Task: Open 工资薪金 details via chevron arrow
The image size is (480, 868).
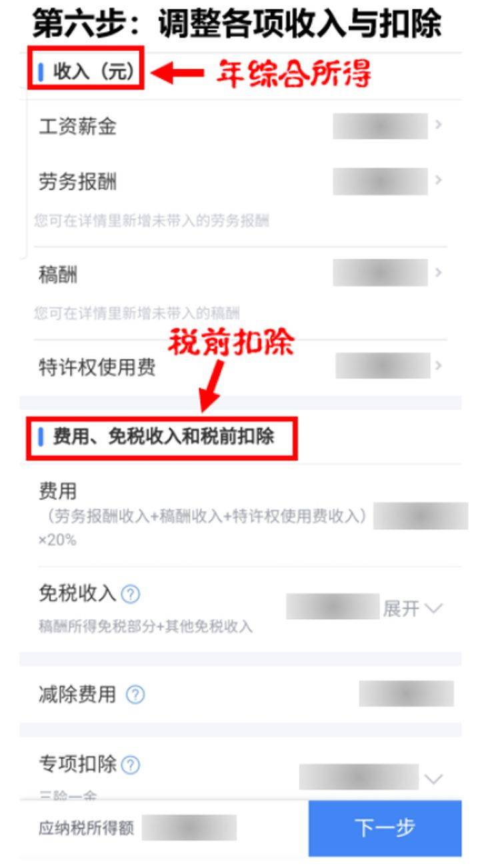Action: point(438,125)
